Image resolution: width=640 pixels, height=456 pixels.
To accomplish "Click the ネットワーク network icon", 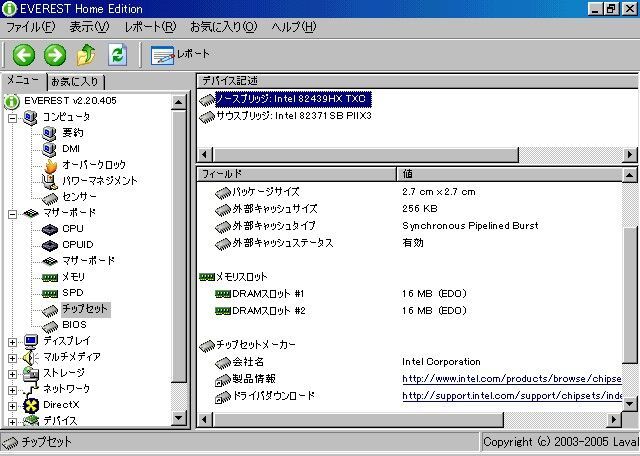I will [x=31, y=390].
